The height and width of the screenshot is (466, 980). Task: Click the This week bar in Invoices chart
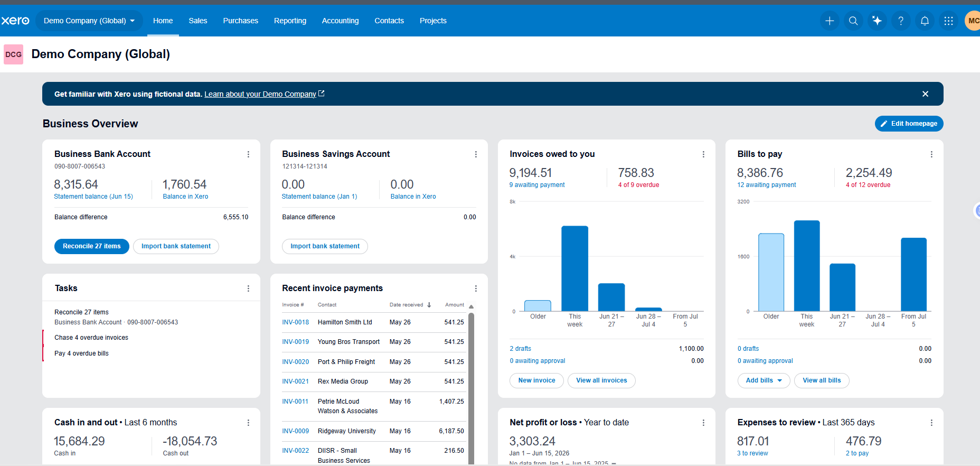tap(574, 268)
